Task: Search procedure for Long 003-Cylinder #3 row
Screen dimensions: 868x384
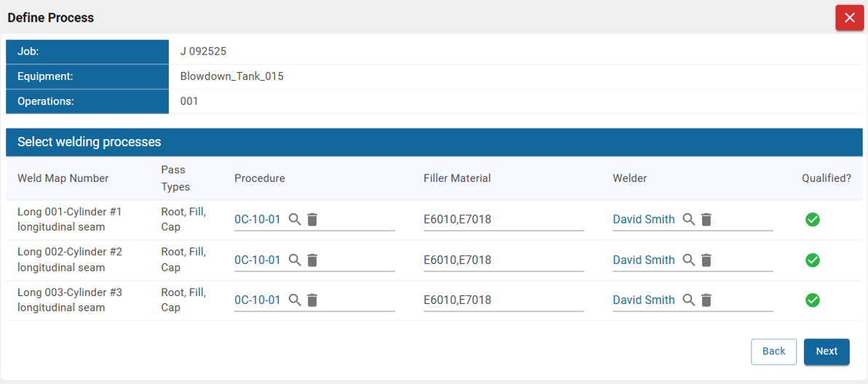Action: click(x=295, y=300)
